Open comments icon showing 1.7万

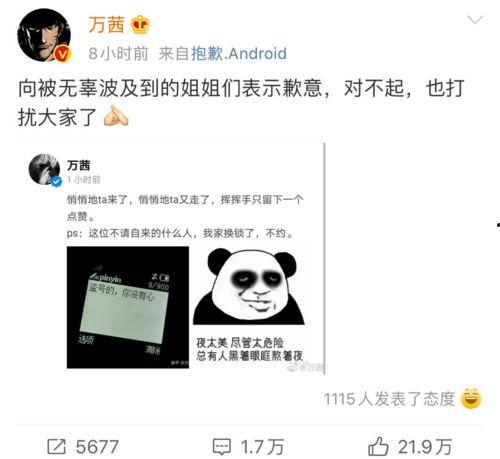248,447
